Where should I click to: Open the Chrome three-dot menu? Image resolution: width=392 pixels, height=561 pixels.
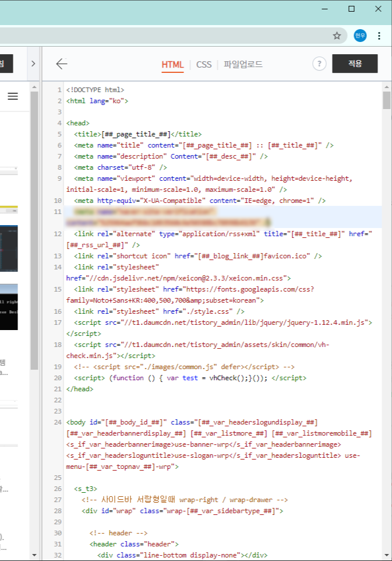(379, 36)
